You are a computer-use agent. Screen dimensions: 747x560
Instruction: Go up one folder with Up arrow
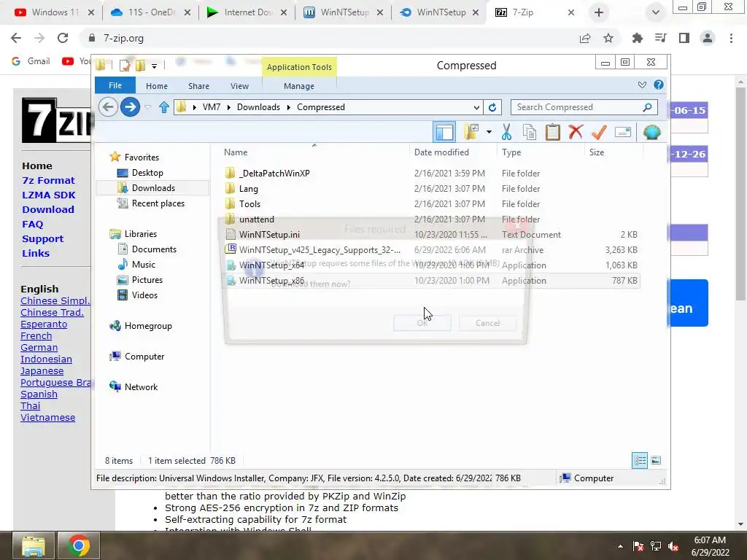(164, 107)
